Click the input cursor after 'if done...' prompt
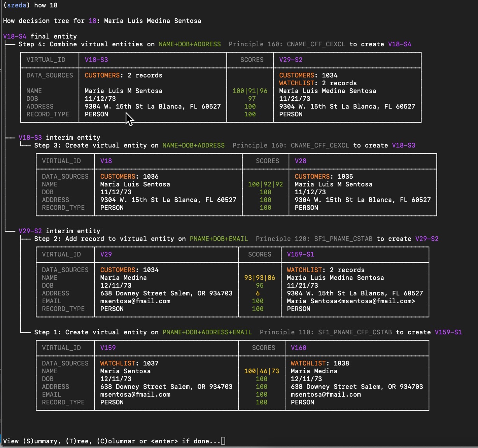478x448 pixels. [x=223, y=441]
